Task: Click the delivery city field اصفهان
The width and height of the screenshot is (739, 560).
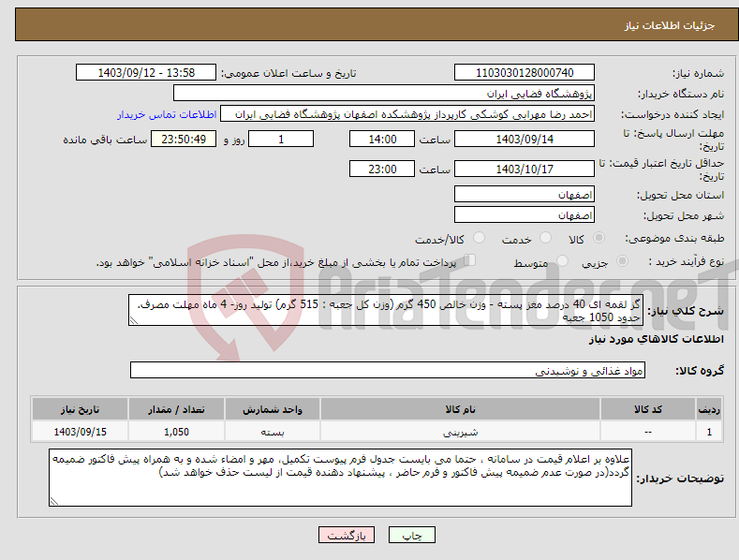Action: [x=525, y=215]
